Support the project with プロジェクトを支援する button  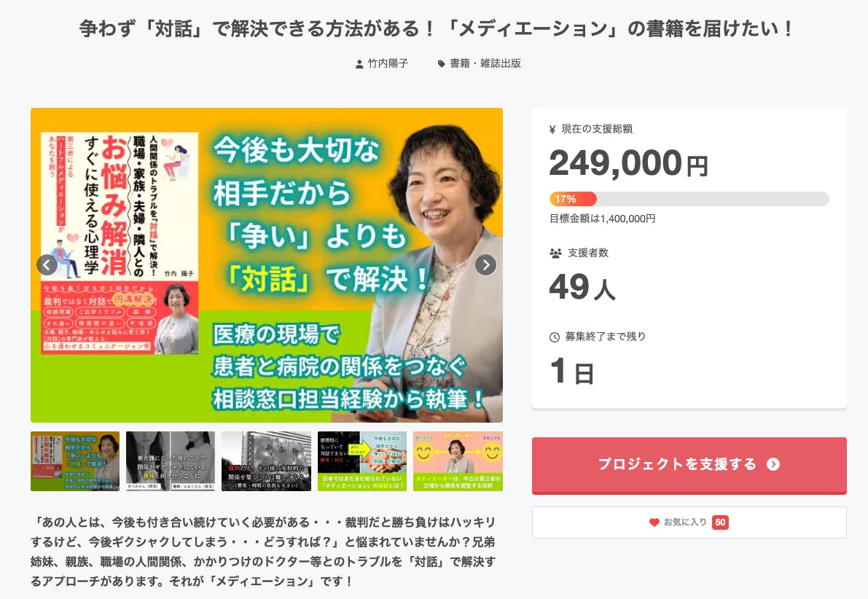tap(689, 466)
